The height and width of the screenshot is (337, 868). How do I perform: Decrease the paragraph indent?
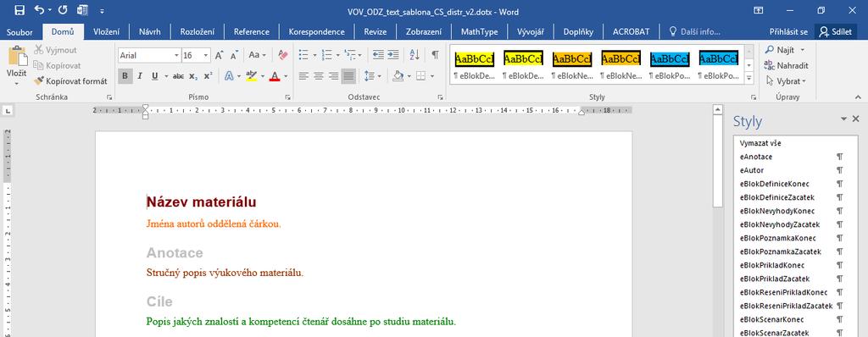pyautogui.click(x=379, y=55)
